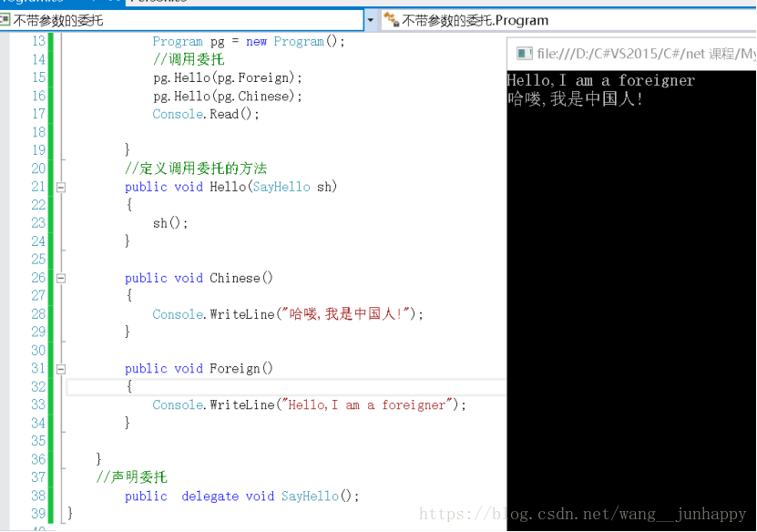Click pg.Hello(pg.Chinese); on line 16
Viewport: 757px width, 532px height.
(x=228, y=96)
